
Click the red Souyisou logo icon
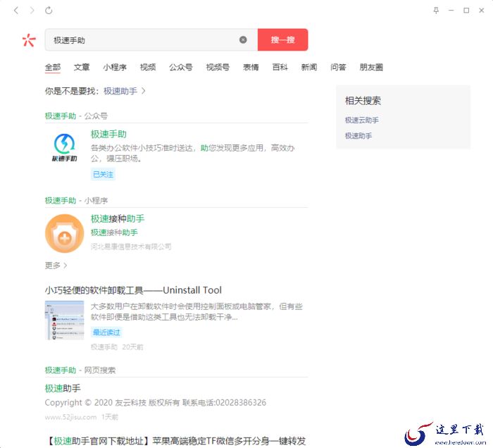tap(29, 40)
